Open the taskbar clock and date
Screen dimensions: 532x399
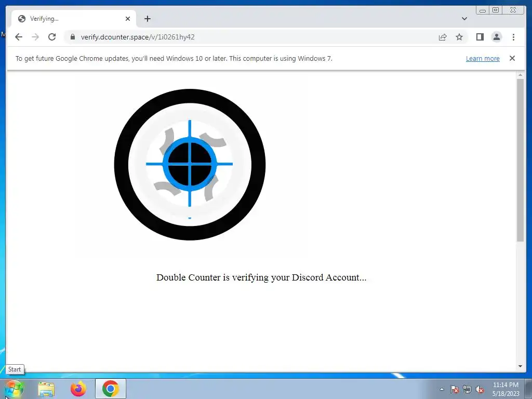click(506, 389)
